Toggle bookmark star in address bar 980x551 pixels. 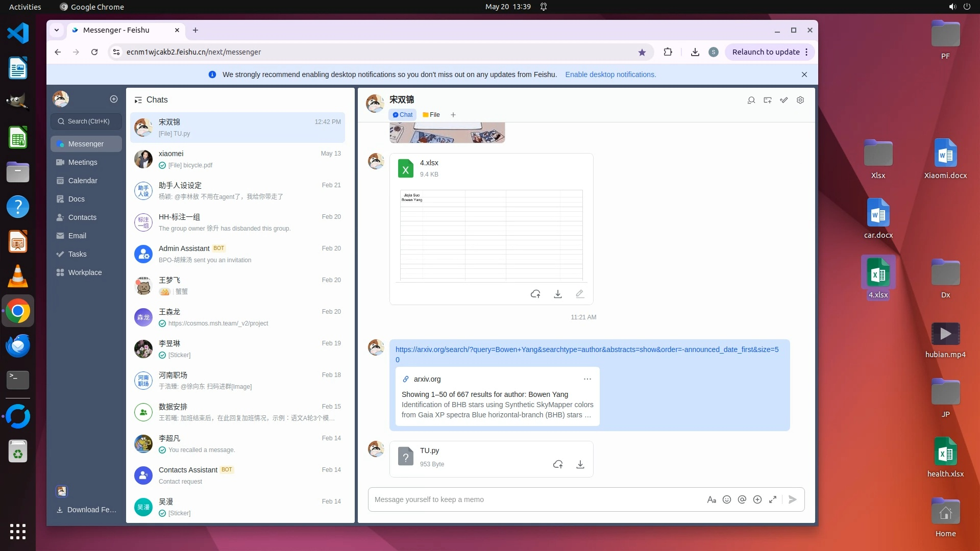[642, 52]
